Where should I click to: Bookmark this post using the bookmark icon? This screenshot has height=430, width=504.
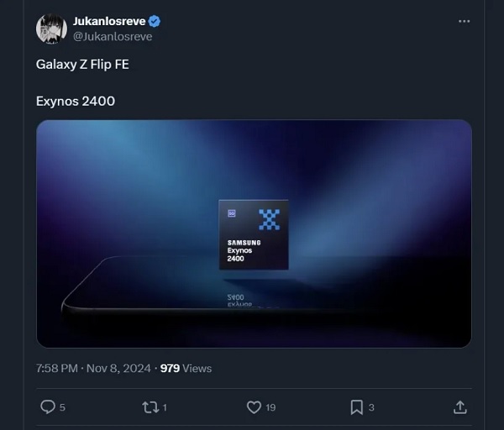click(x=355, y=407)
